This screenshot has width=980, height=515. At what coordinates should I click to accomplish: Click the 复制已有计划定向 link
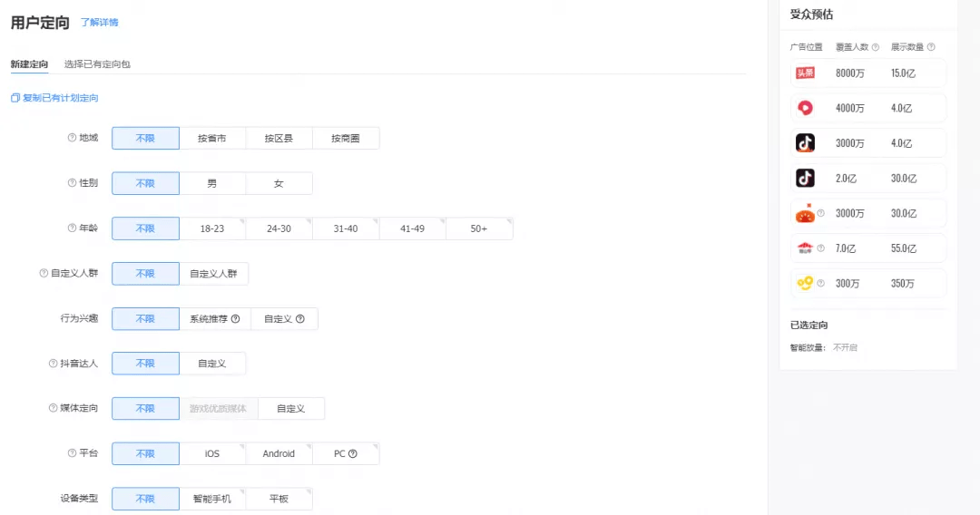[61, 98]
